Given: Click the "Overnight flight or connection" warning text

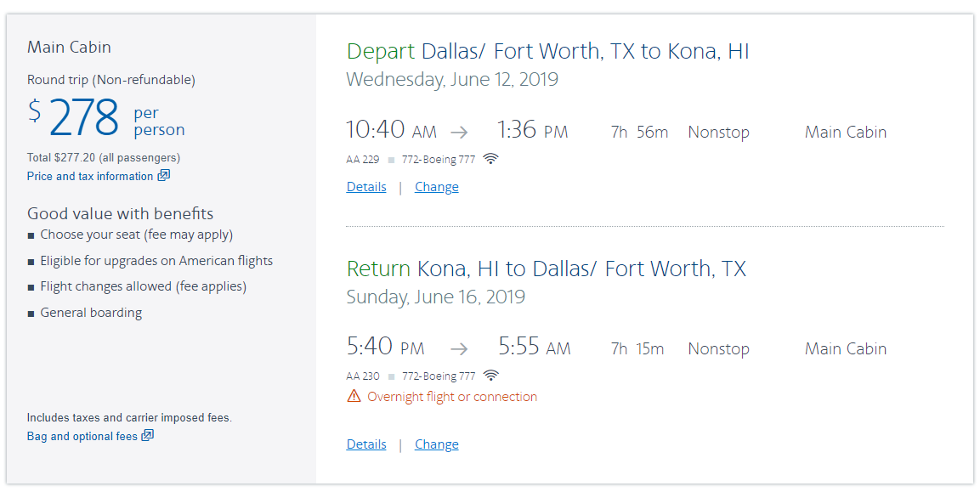Looking at the screenshot, I should click(452, 397).
